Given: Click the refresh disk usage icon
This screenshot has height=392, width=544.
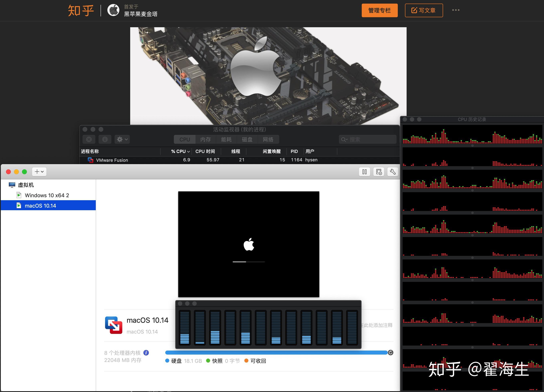Looking at the screenshot, I should [x=391, y=352].
